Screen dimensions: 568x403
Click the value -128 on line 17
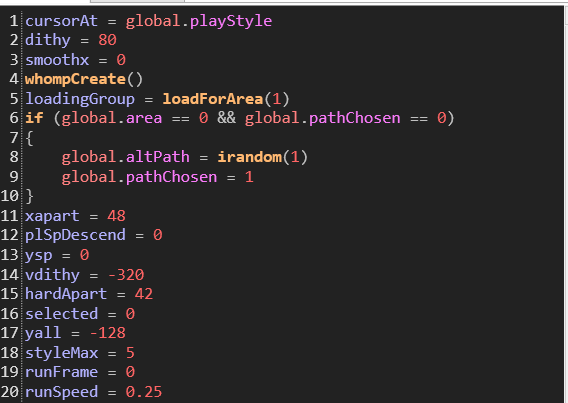[x=108, y=333]
